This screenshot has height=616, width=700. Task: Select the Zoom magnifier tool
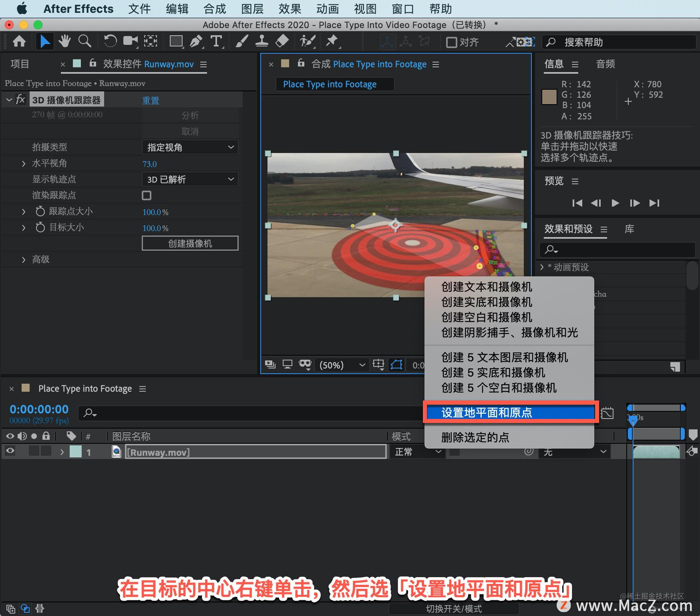coord(84,41)
